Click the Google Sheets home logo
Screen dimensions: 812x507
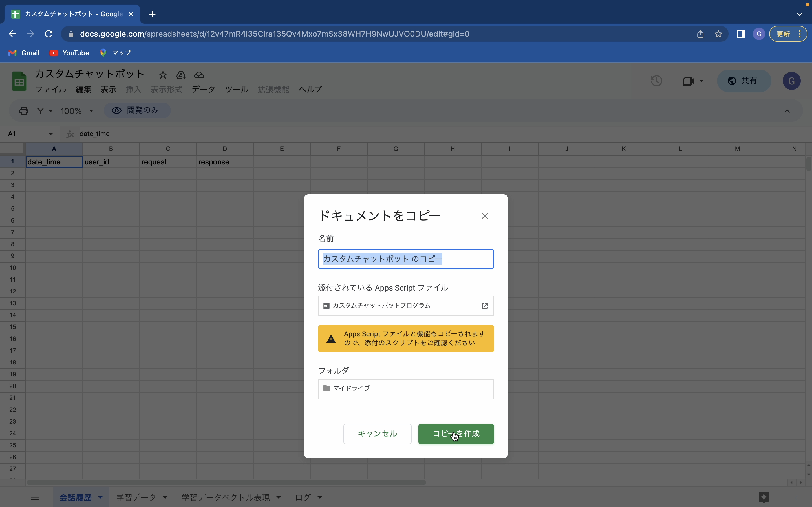pos(19,81)
